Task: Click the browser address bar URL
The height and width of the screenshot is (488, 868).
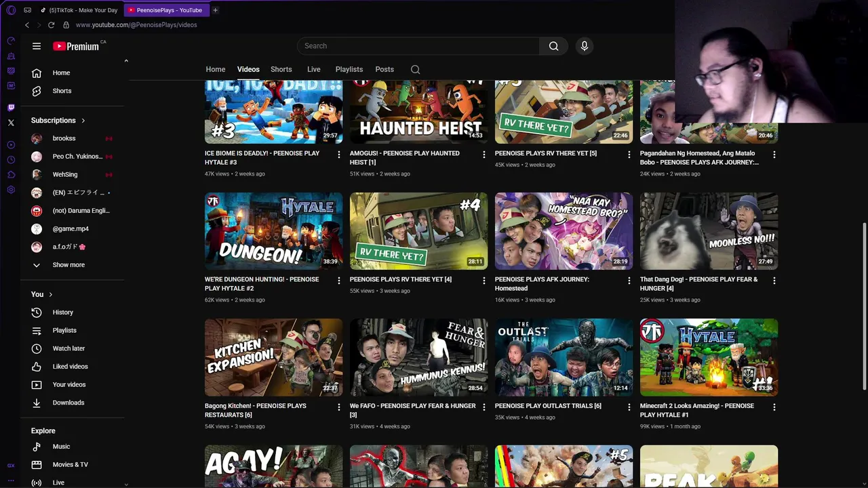Action: [x=136, y=25]
